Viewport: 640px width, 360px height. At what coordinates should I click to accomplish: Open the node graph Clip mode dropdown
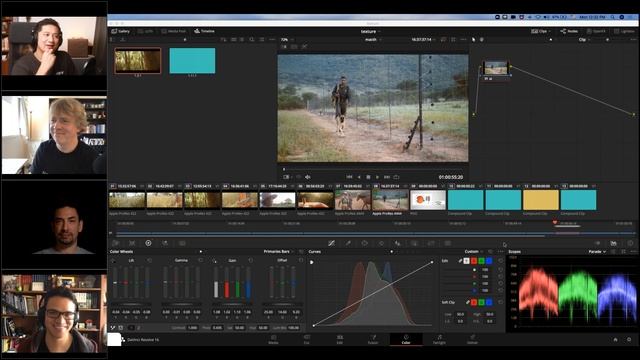coord(584,40)
